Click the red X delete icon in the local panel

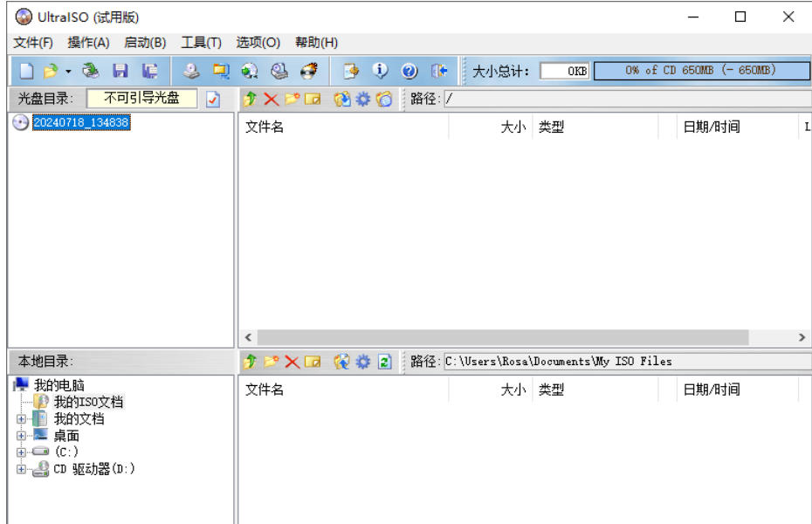tap(292, 362)
